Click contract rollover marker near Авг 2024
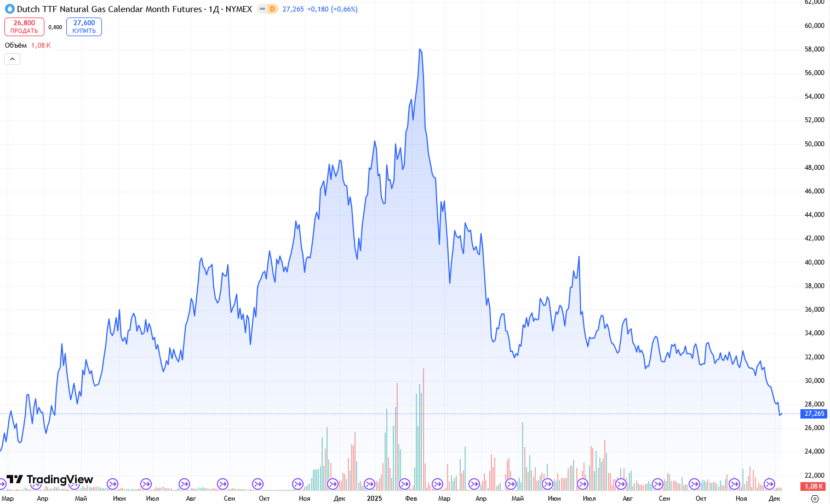Viewport: 830px width, 504px height. pos(184,484)
